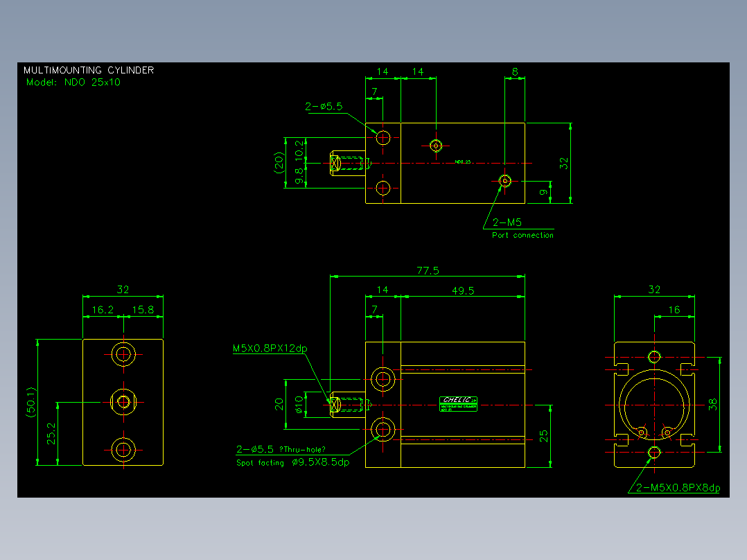Select the '32' width dimension above the right end view

[x=654, y=290]
